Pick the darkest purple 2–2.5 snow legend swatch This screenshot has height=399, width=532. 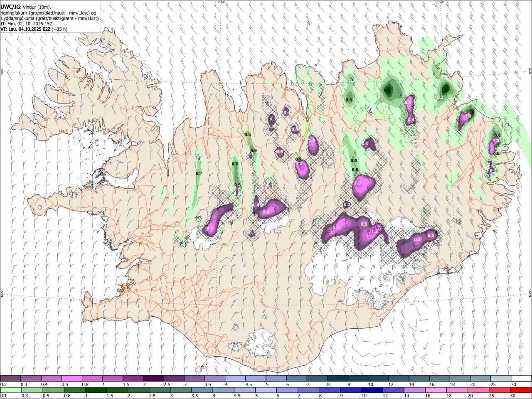coord(153,379)
